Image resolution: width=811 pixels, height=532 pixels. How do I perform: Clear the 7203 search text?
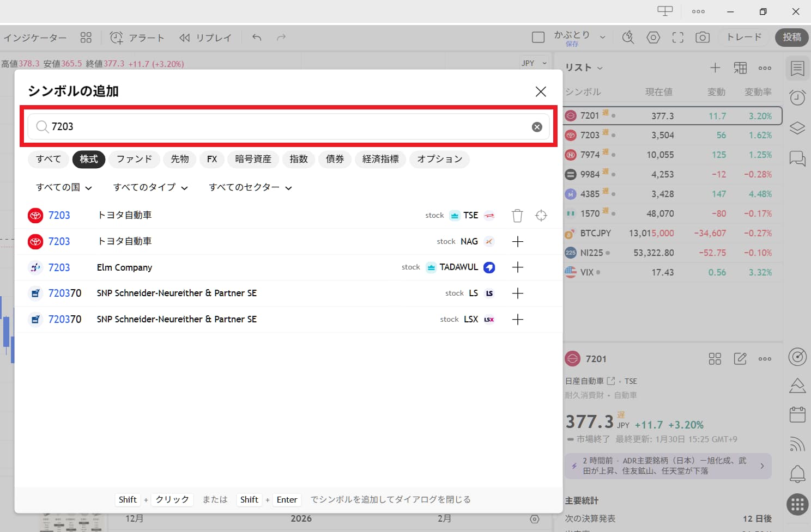click(537, 127)
